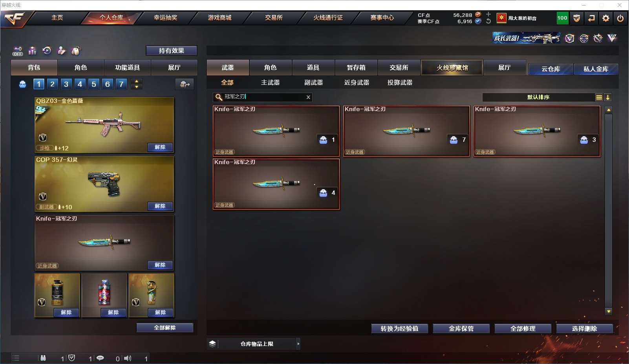Click the orange return arrow icon
The image size is (629, 364).
tap(591, 18)
